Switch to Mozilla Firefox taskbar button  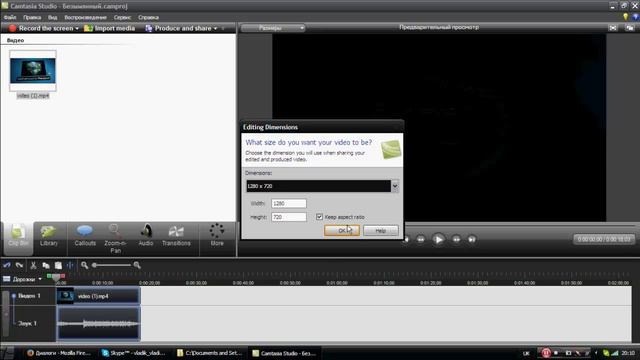[x=59, y=353]
